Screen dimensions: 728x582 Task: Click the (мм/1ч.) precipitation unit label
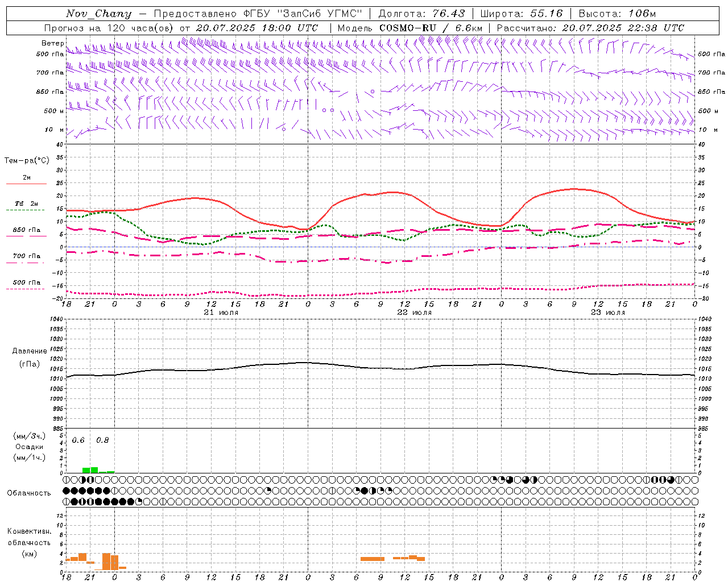(x=30, y=458)
